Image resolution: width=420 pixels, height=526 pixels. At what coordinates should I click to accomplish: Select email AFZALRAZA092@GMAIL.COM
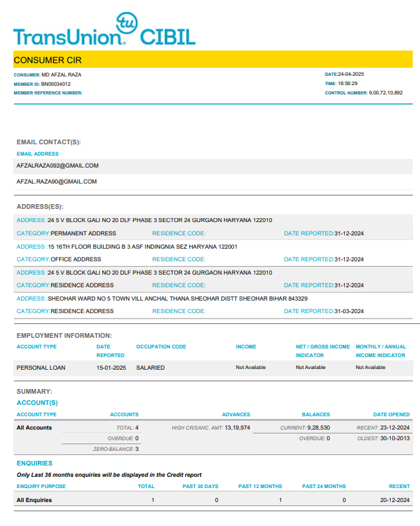[57, 166]
